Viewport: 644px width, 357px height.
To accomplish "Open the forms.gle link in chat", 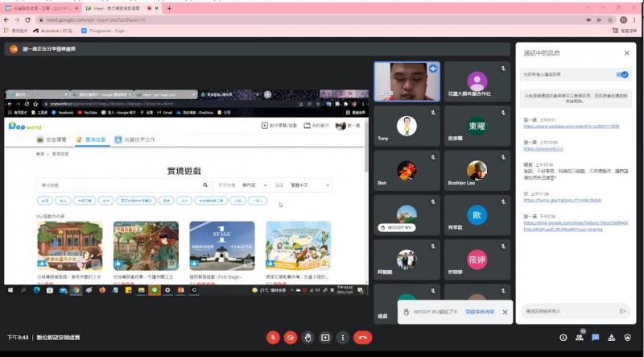I will click(562, 201).
